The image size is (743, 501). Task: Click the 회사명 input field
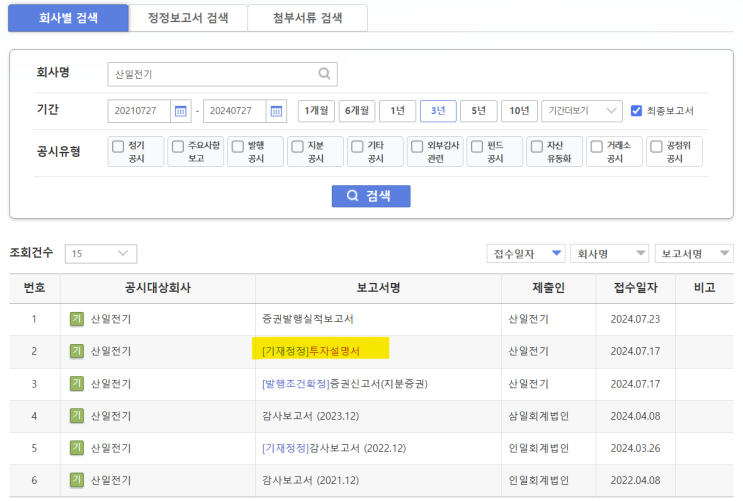[222, 74]
